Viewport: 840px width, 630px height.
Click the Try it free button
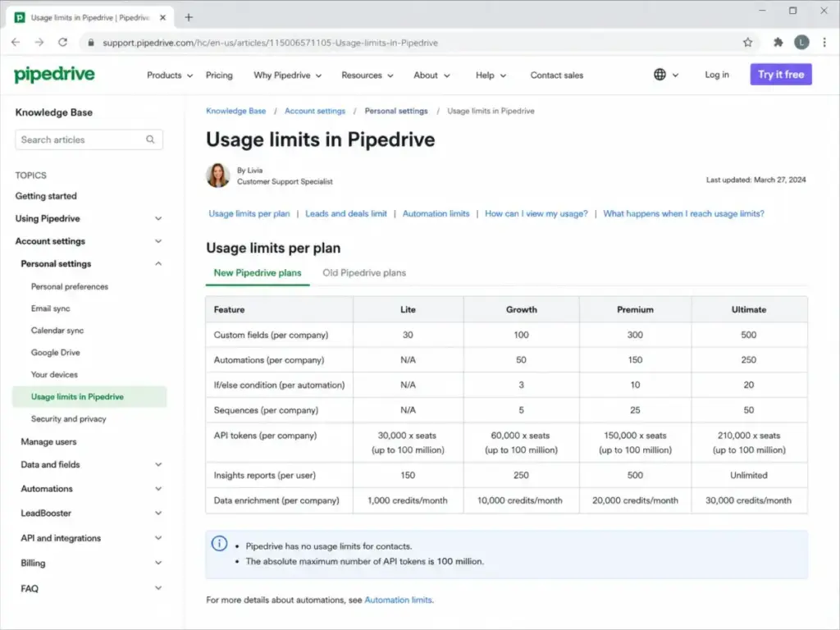[x=781, y=75]
